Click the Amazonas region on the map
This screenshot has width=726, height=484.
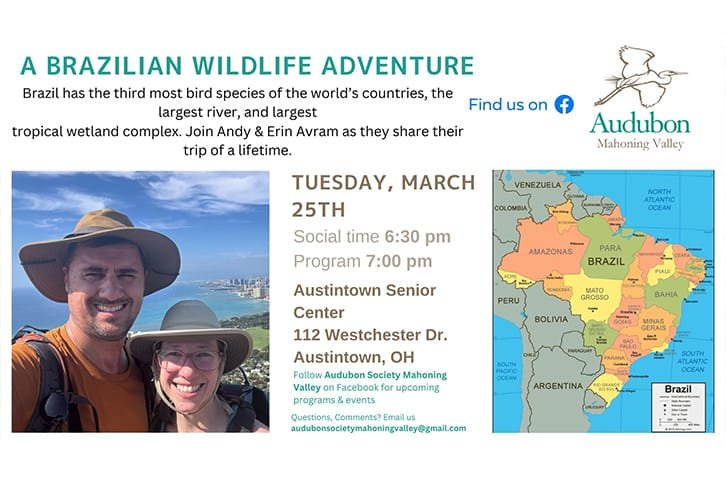(550, 251)
